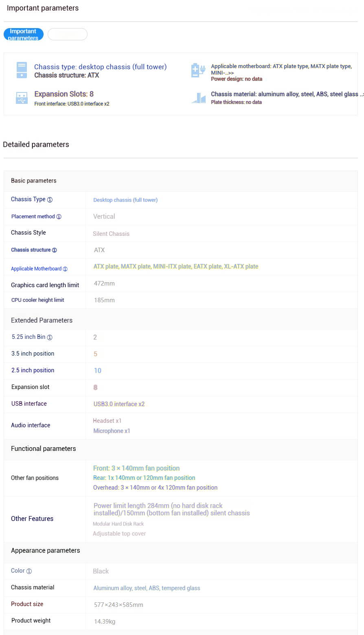The image size is (364, 635).
Task: Click the chassis tower icon
Action: 22,70
